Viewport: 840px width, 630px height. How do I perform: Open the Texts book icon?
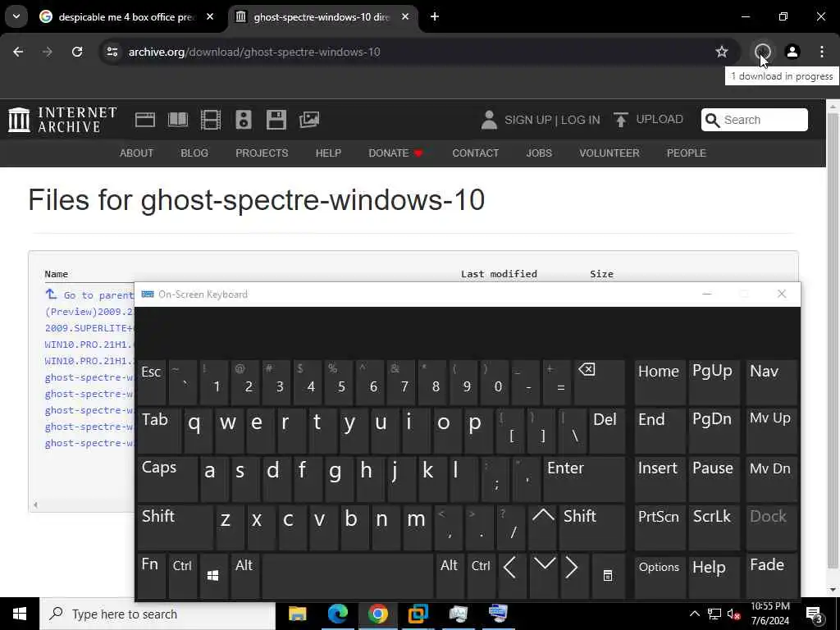point(178,120)
